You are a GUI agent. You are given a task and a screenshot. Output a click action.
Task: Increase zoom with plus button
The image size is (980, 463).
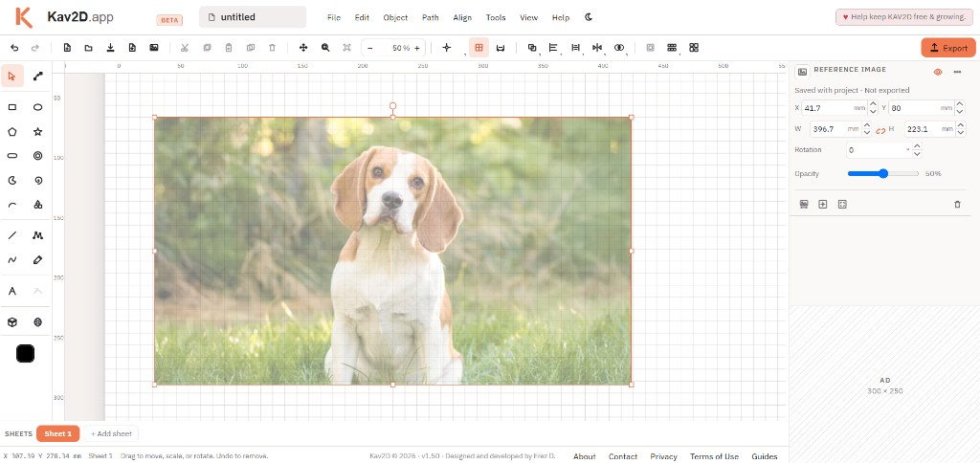(417, 48)
